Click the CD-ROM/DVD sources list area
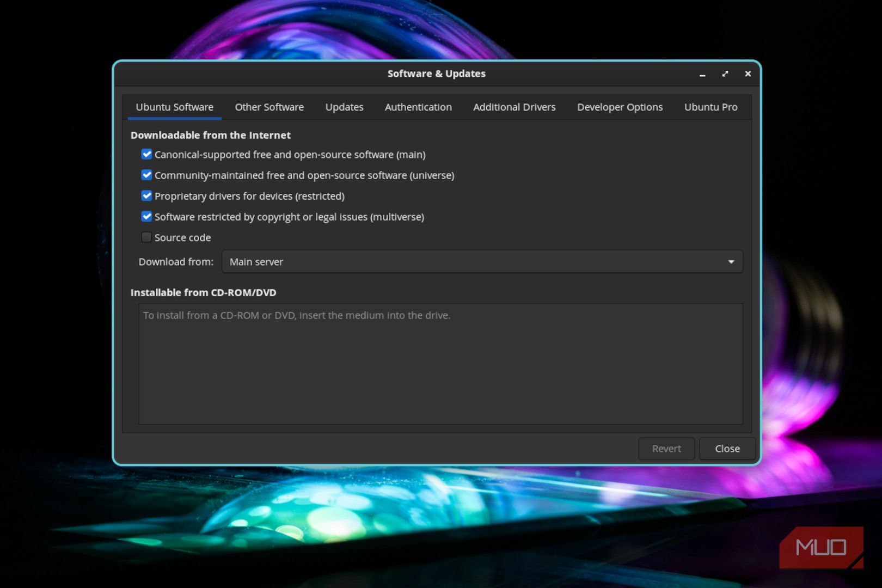This screenshot has height=588, width=882. coord(440,364)
